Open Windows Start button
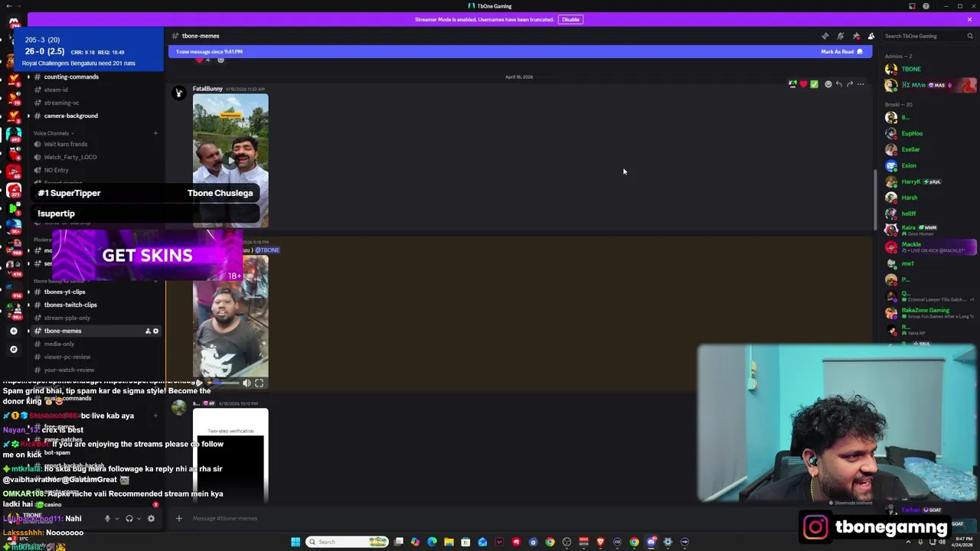980x551 pixels. click(x=296, y=542)
